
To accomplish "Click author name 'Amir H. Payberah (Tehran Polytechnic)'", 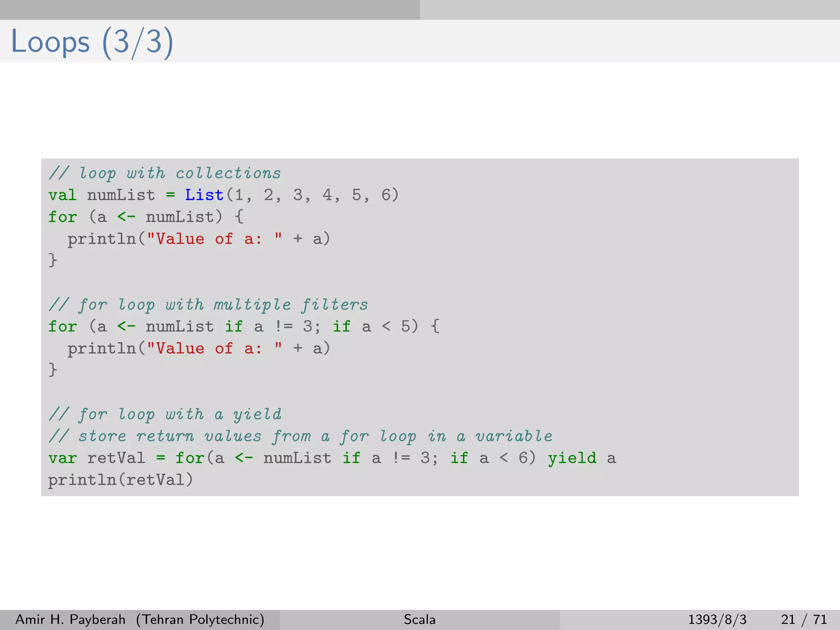I will [140, 619].
